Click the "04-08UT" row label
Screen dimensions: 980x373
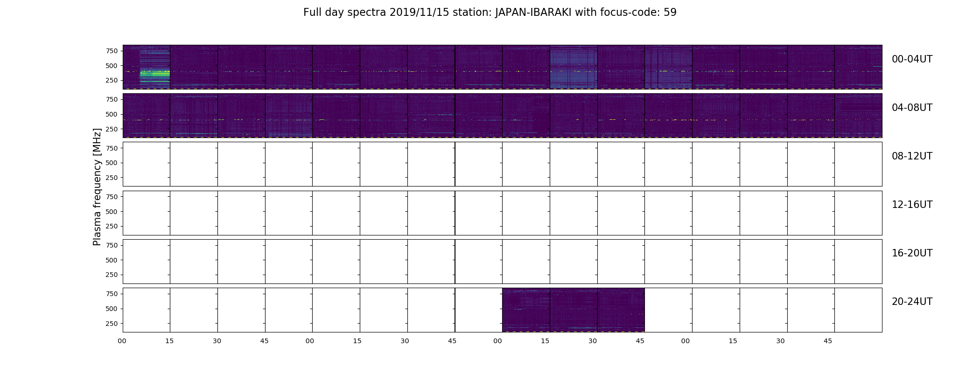[x=912, y=108]
